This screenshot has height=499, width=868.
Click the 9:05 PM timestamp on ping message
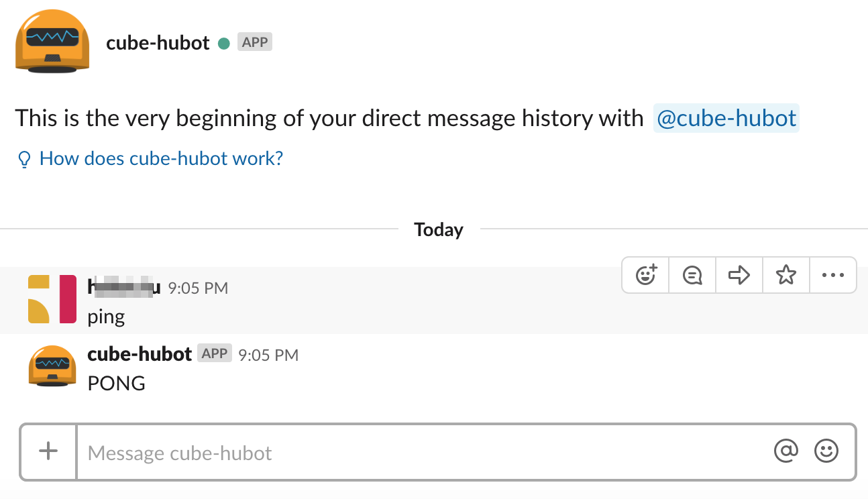[198, 288]
